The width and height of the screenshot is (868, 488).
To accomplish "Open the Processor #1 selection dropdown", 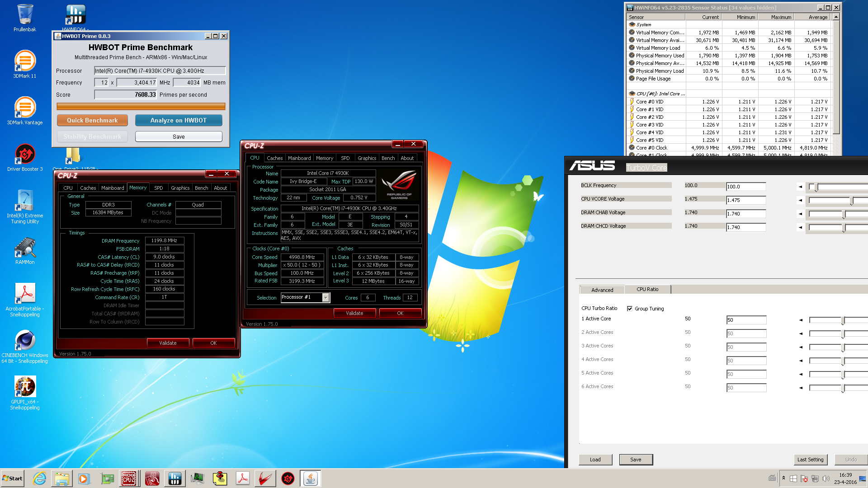I will 325,297.
